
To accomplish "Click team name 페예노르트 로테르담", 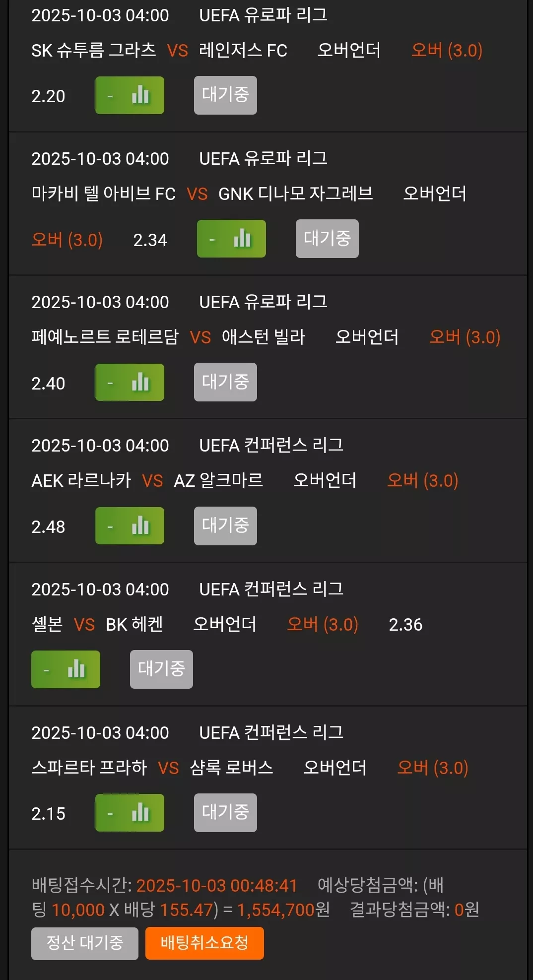I will click(x=105, y=337).
